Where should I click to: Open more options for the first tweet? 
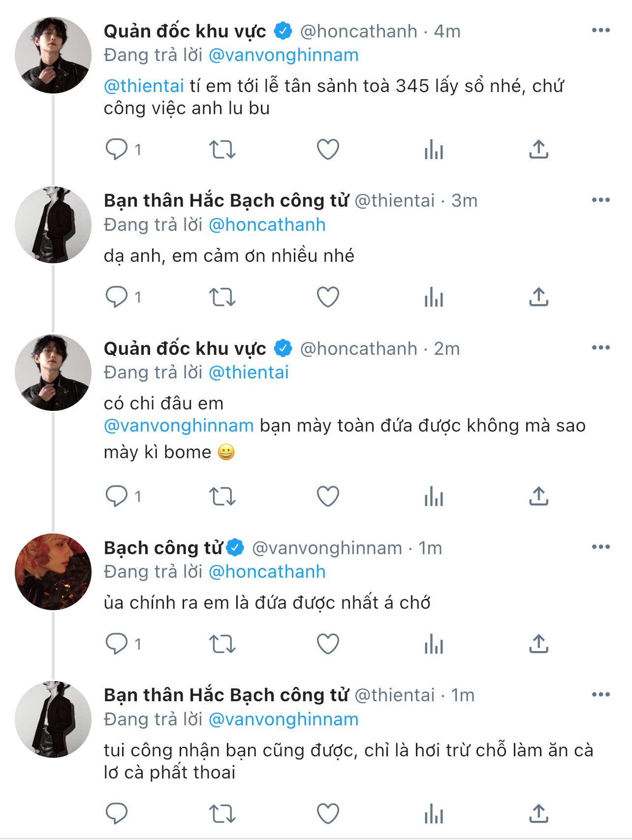click(600, 31)
